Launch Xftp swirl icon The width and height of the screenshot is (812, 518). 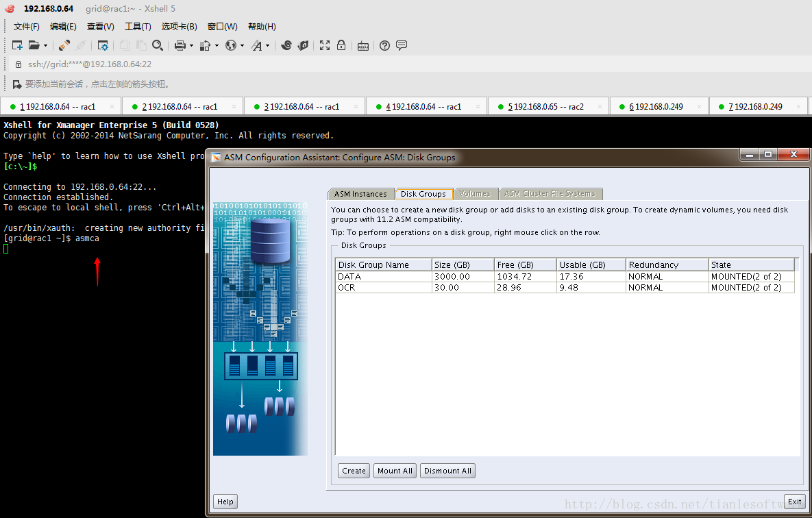coord(286,46)
